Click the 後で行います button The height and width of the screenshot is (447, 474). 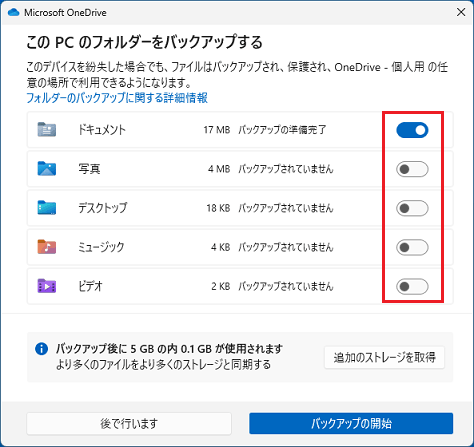(x=129, y=424)
